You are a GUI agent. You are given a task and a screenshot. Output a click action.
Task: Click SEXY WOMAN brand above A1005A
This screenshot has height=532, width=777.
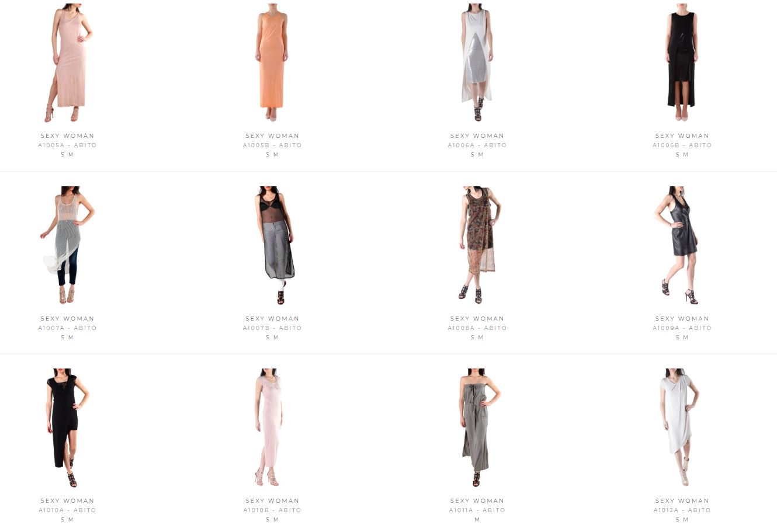coord(67,136)
